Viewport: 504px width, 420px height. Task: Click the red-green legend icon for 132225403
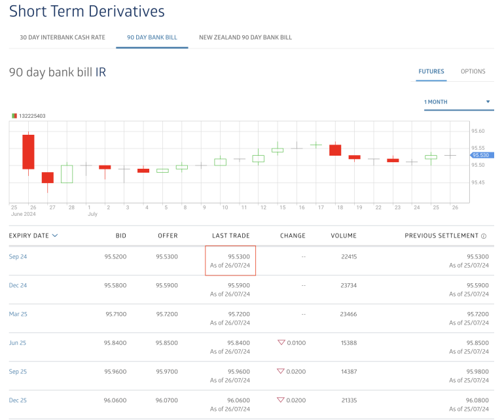click(14, 116)
